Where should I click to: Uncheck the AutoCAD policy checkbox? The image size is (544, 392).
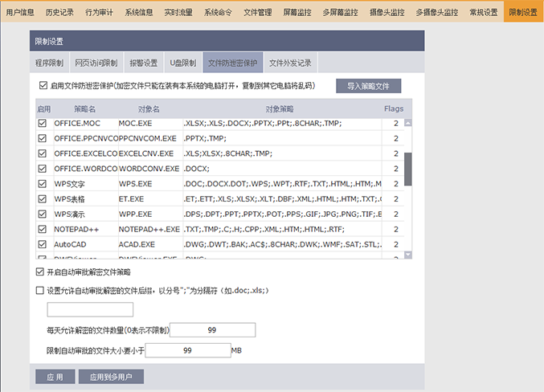tap(43, 244)
